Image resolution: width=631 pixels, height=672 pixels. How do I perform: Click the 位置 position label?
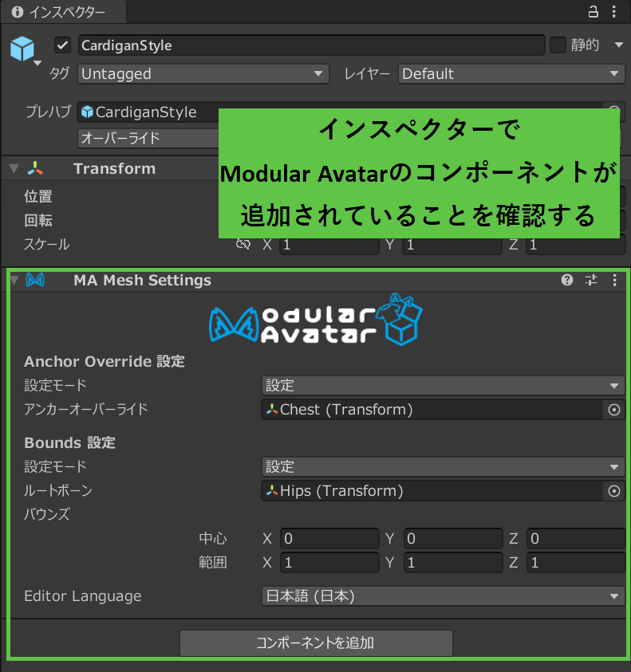(38, 197)
